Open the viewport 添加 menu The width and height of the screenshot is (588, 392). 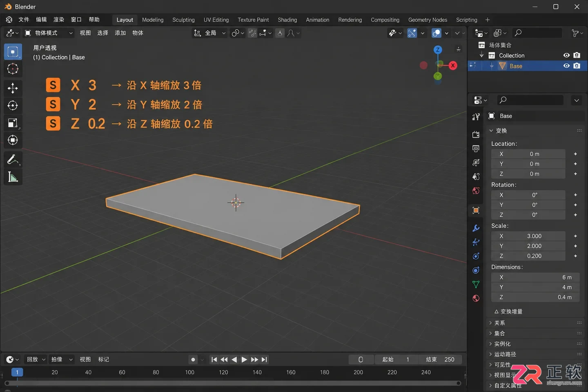[x=120, y=33]
